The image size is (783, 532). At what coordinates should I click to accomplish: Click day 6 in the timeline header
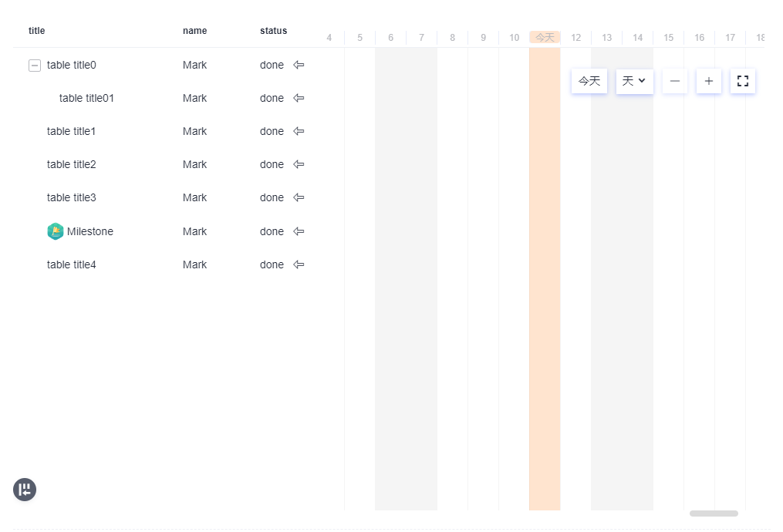tap(390, 38)
